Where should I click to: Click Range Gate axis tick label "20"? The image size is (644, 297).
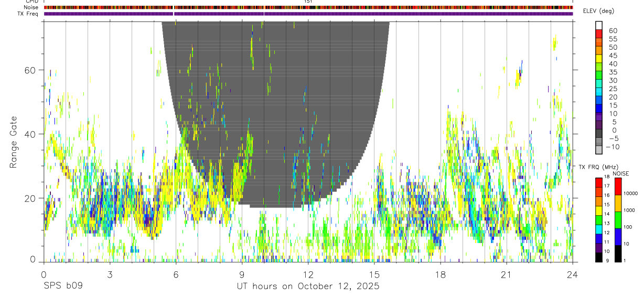pyautogui.click(x=29, y=198)
